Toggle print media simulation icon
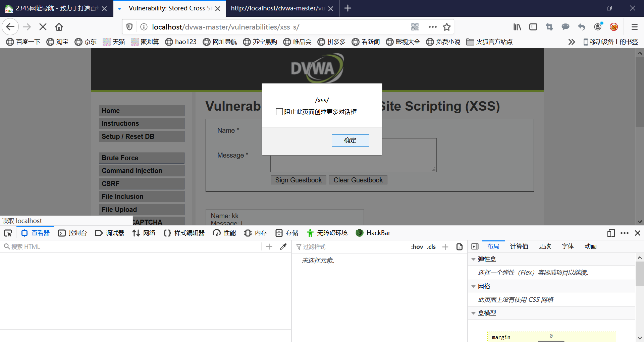Screen dimensions: 644x342 click(x=460, y=247)
